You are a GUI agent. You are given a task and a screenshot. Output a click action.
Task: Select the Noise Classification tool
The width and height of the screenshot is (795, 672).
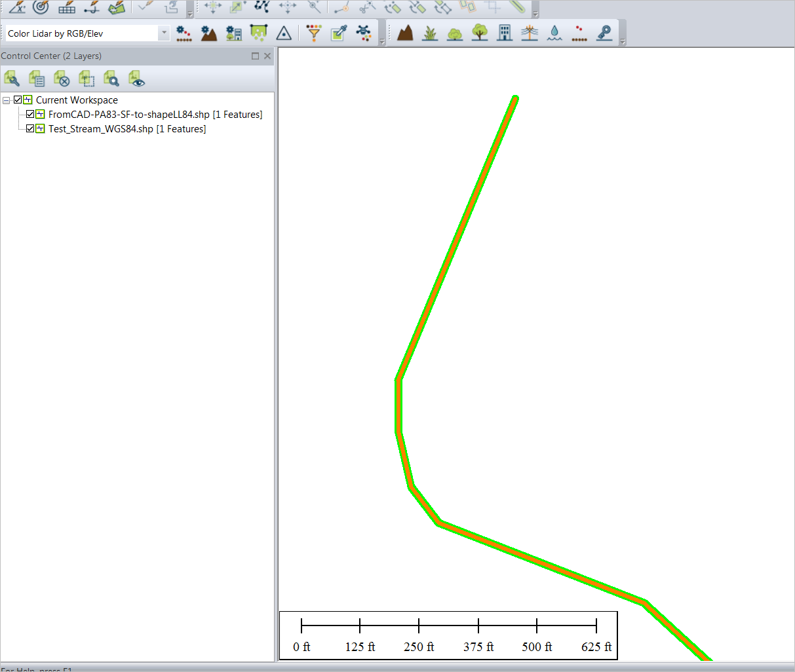click(579, 31)
